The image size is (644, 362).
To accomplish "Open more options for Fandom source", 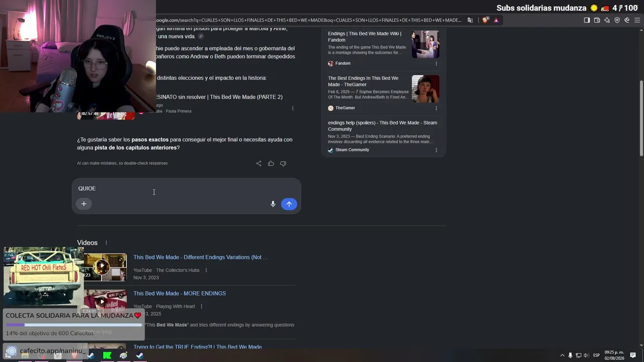I will (436, 64).
